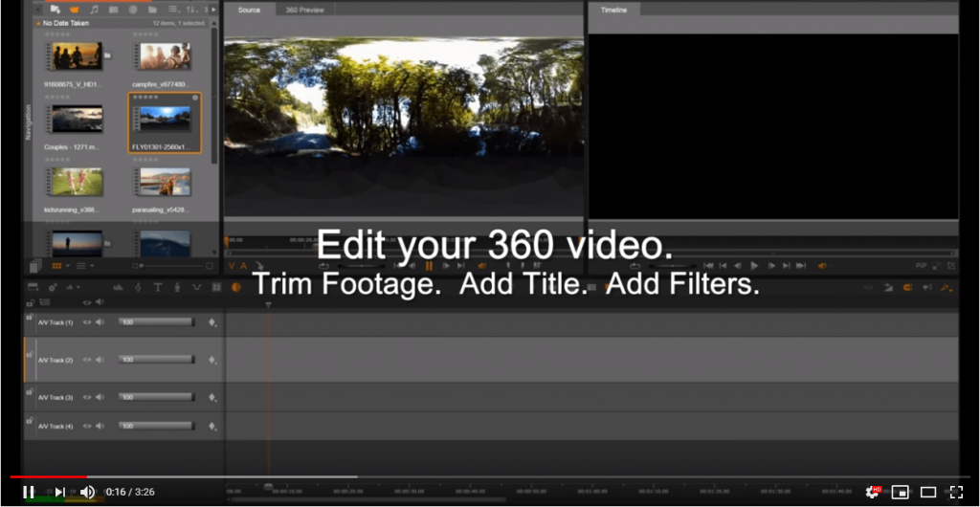Toggle the A audio stream button

(x=243, y=266)
